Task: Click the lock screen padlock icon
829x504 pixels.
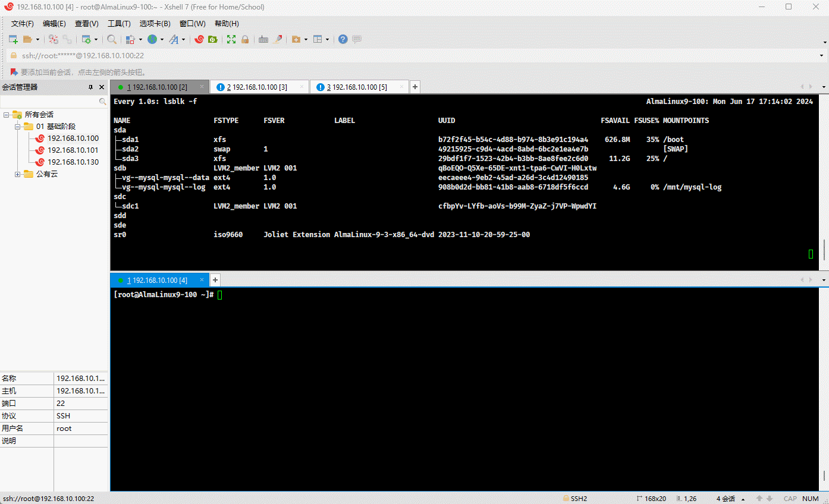Action: (244, 39)
